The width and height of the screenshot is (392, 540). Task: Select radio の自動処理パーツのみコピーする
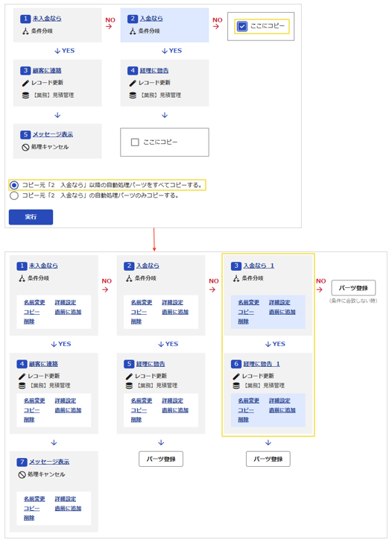tap(13, 195)
